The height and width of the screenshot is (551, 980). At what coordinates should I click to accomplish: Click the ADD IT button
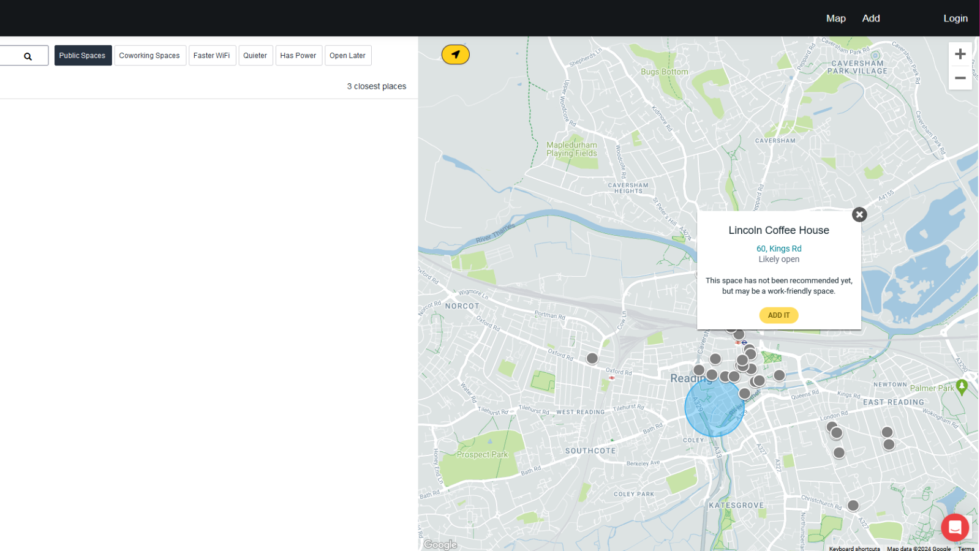tap(778, 315)
